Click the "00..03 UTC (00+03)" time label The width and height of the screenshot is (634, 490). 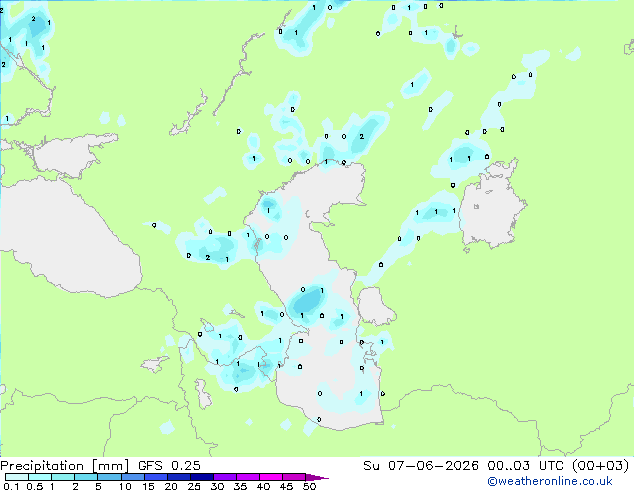coord(558,466)
